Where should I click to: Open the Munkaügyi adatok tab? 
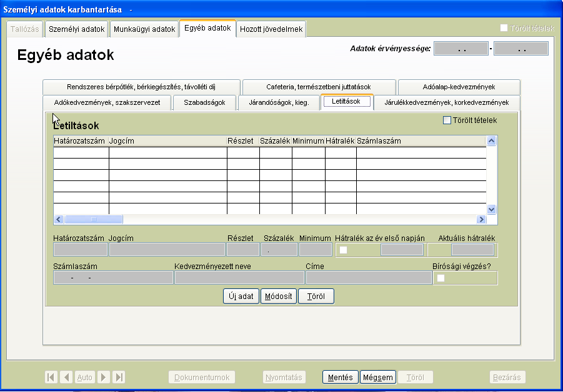(x=144, y=29)
